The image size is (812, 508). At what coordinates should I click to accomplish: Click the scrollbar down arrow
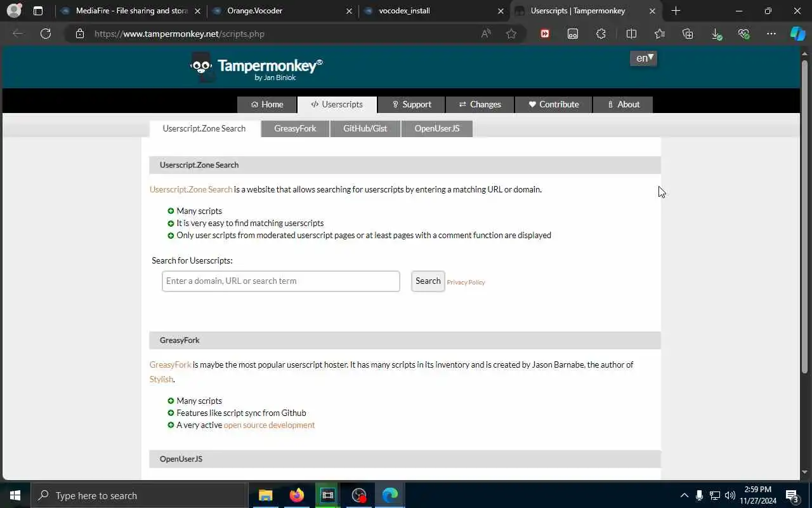pyautogui.click(x=805, y=472)
